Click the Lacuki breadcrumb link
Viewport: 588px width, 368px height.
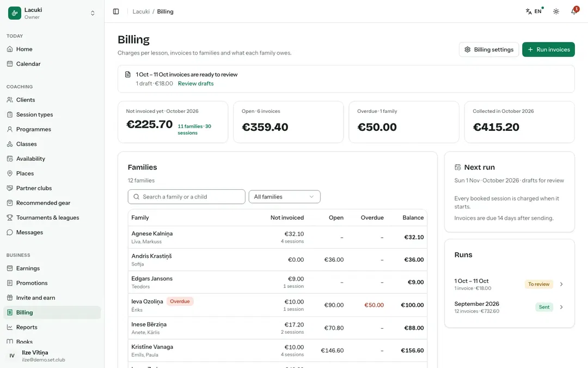click(141, 11)
